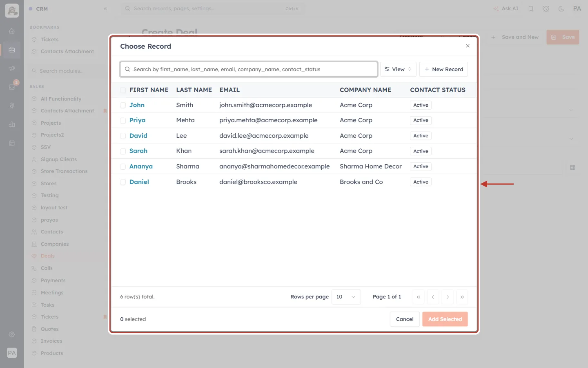588x368 pixels.
Task: Toggle dark mode moon icon
Action: pyautogui.click(x=561, y=9)
